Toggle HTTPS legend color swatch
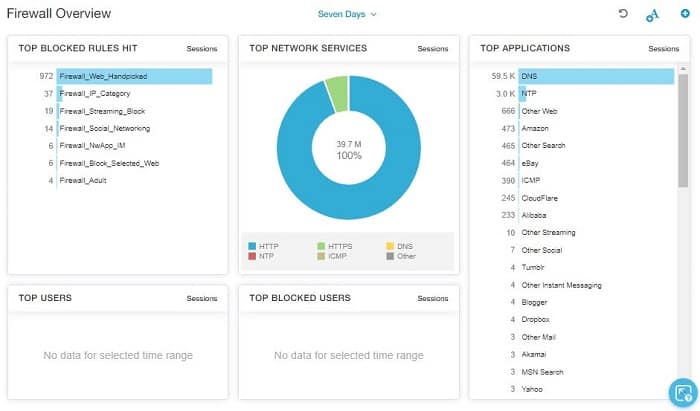The width and height of the screenshot is (700, 411). click(x=321, y=246)
